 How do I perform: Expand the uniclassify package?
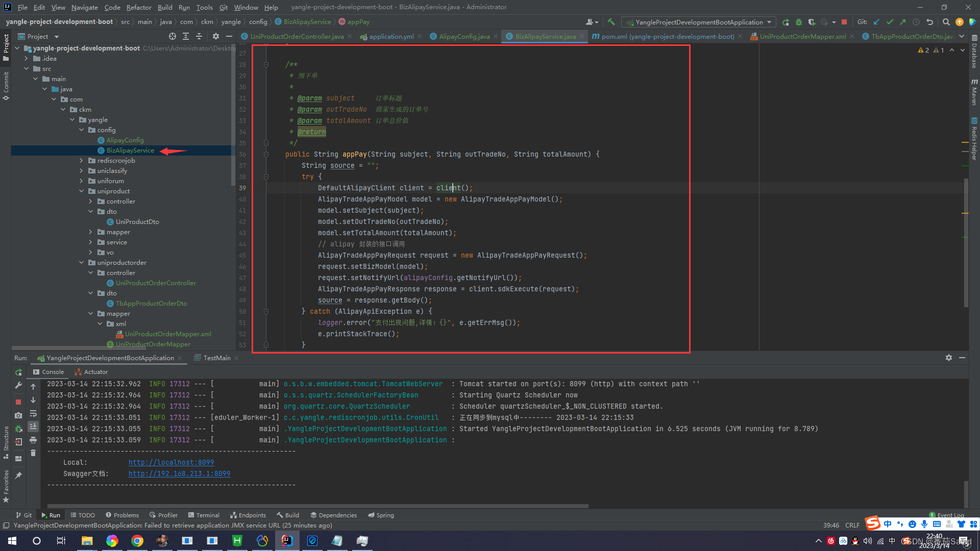tap(81, 171)
